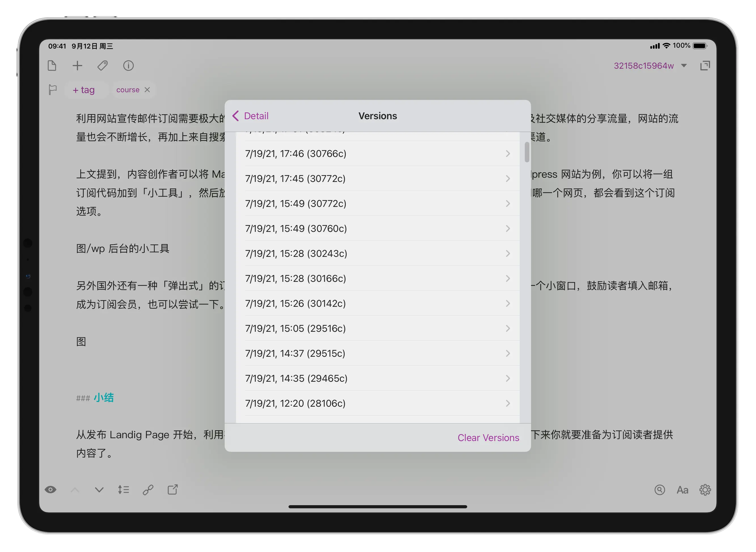756x552 pixels.
Task: Click the chevron on the 15:26 (30142c) row
Action: click(x=508, y=303)
